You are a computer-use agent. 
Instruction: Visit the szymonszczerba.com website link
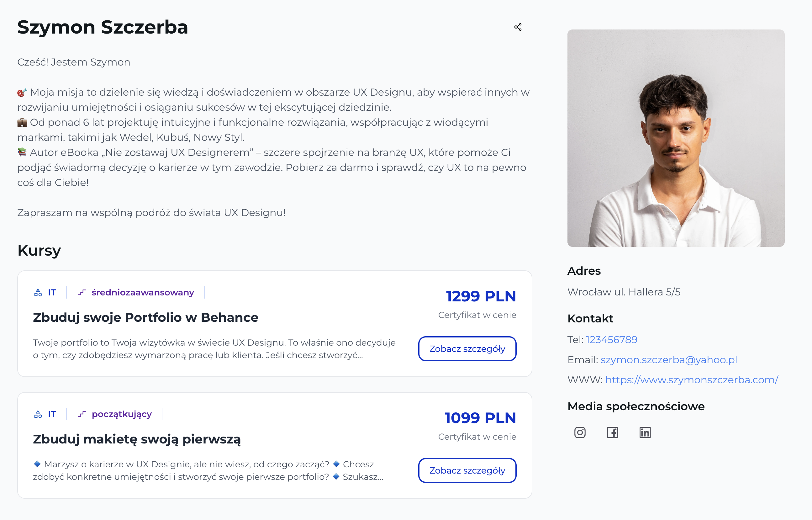coord(692,380)
